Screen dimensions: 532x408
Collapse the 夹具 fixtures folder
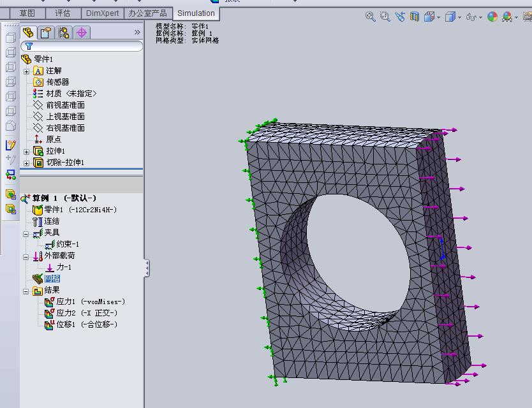[x=26, y=234]
